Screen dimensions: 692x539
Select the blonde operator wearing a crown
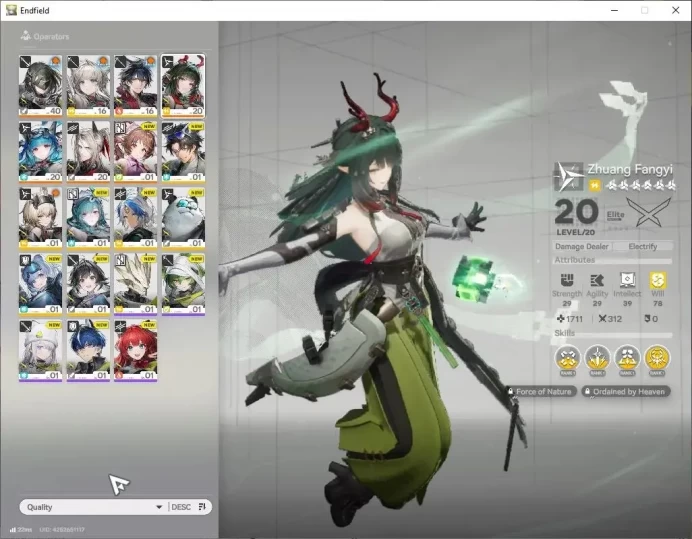[x=41, y=218]
